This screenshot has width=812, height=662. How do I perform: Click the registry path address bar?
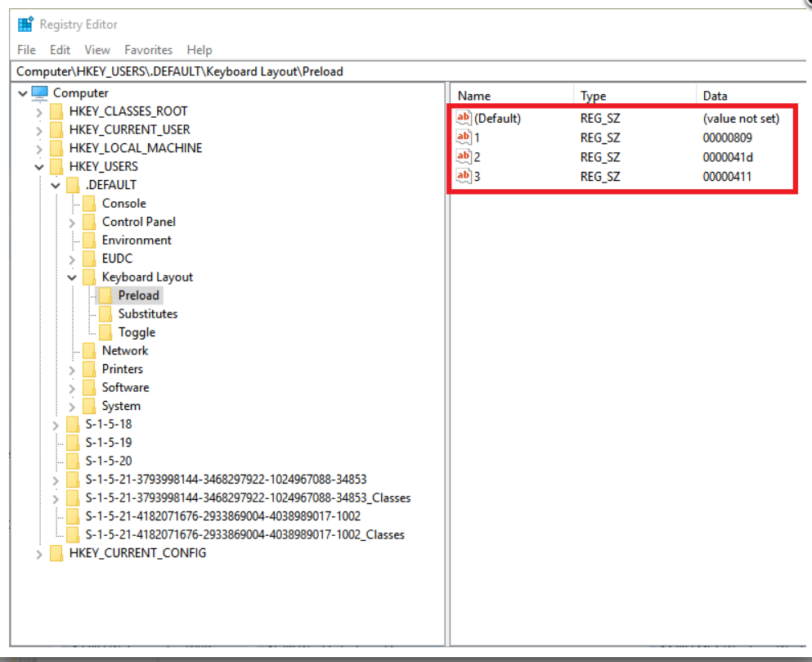[x=409, y=71]
